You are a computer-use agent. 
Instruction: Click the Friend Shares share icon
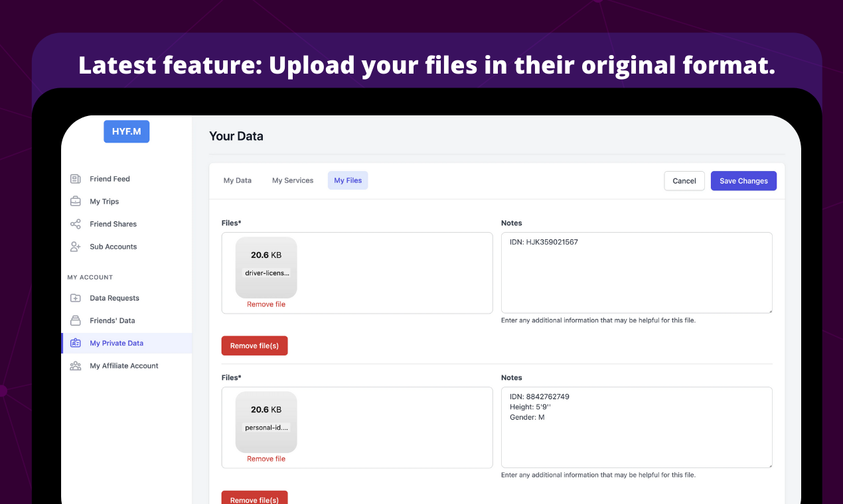pos(76,224)
